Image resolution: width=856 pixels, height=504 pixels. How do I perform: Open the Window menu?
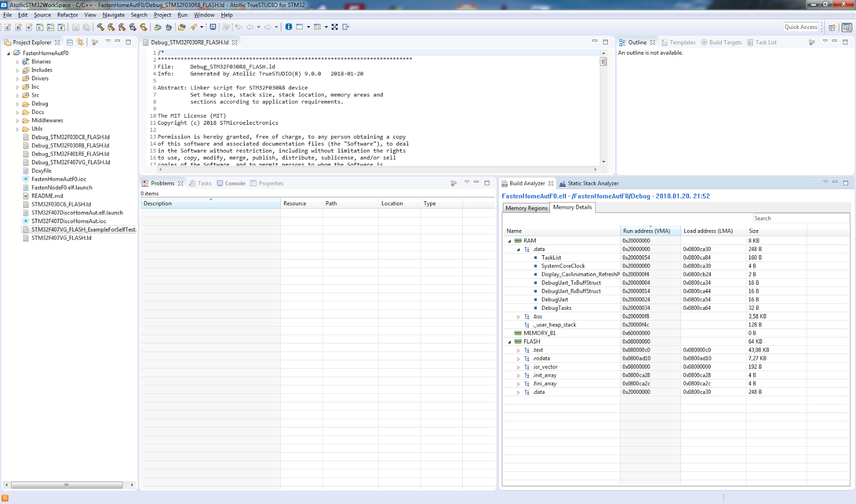pos(204,15)
